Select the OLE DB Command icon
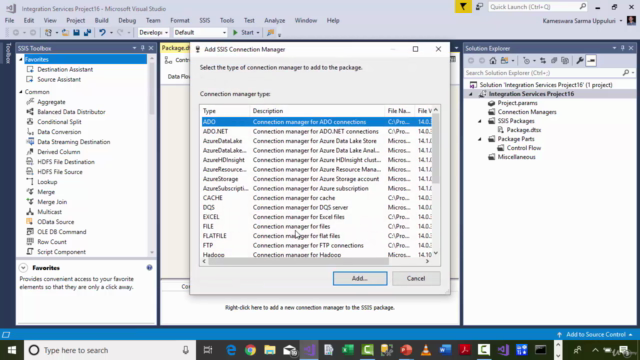The width and height of the screenshot is (640, 360). click(30, 232)
